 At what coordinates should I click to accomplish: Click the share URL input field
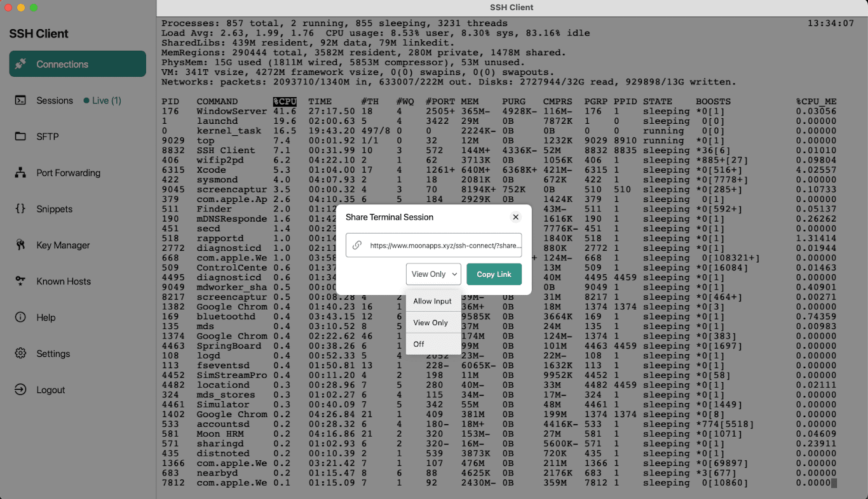[433, 245]
